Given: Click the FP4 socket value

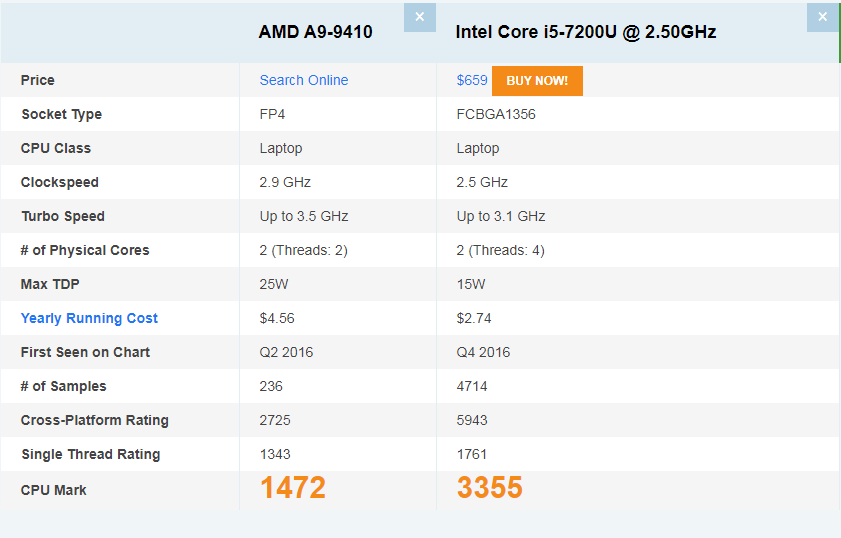Looking at the screenshot, I should [272, 114].
